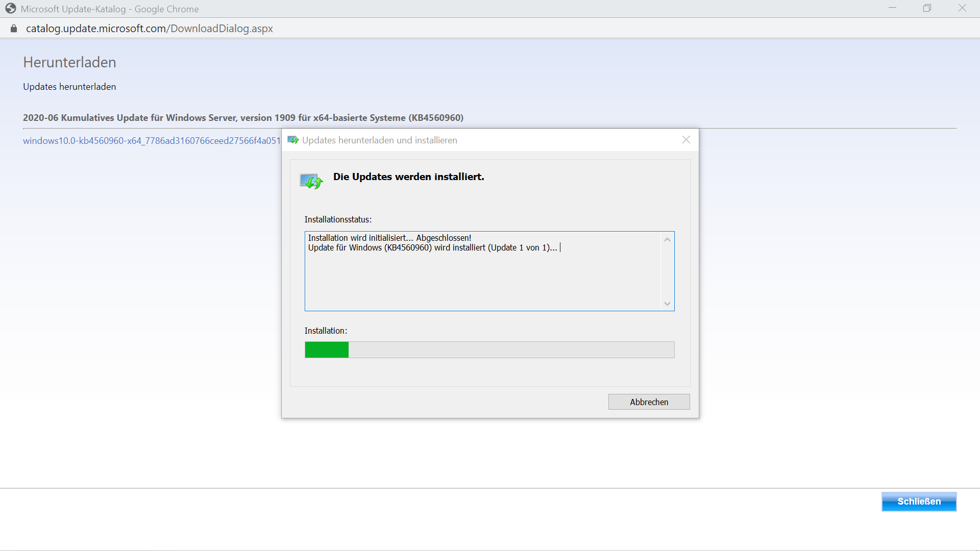Click the 'Installation:' label above progress bar
The image size is (980, 551).
[326, 331]
